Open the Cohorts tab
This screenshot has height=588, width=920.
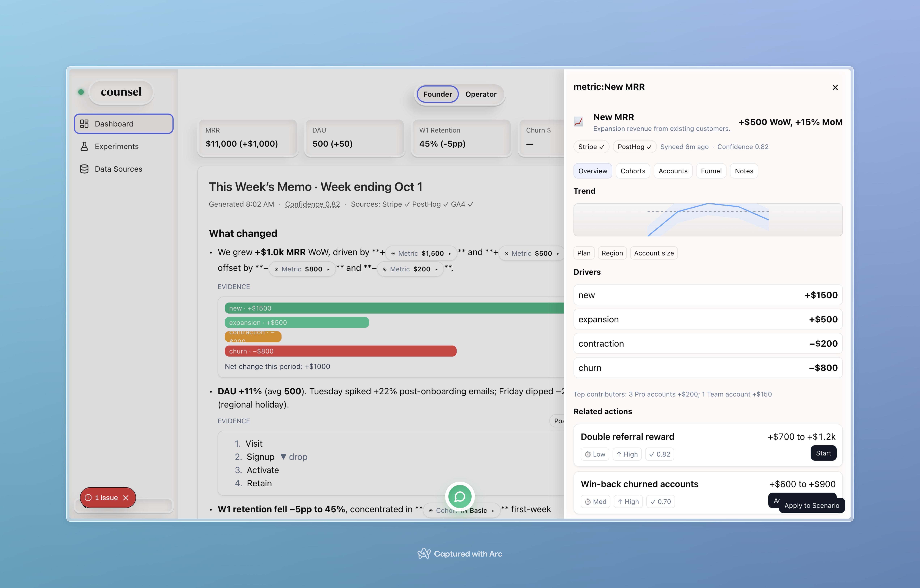coord(632,171)
